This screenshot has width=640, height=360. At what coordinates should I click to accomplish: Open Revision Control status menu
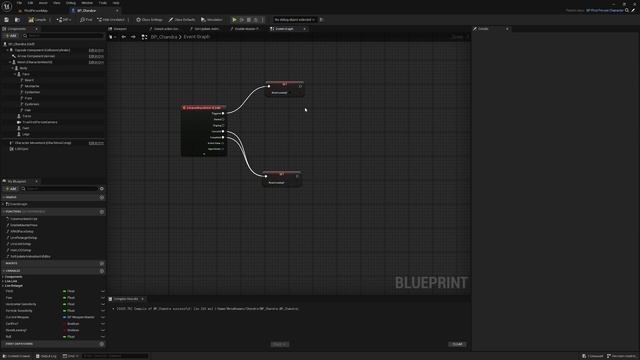tap(621, 356)
